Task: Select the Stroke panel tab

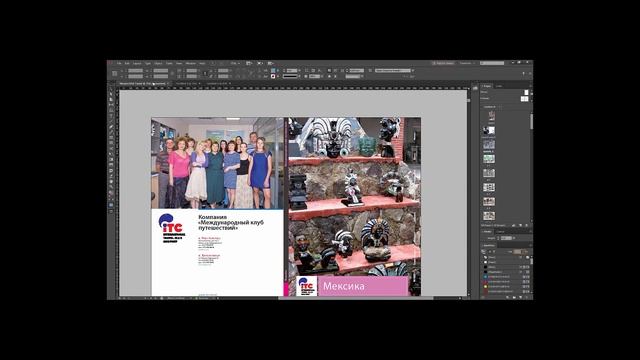Action: tap(488, 231)
